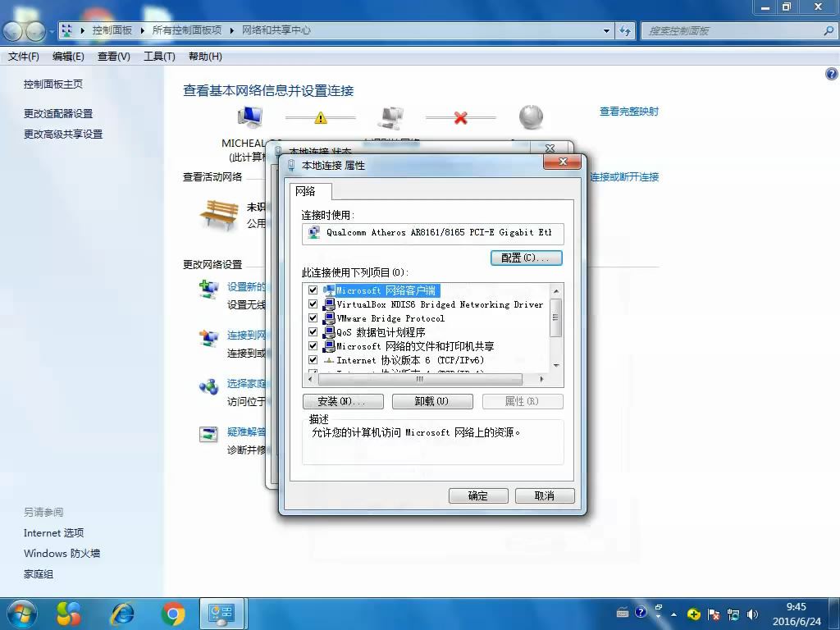The height and width of the screenshot is (630, 840).
Task: Click the refresh button beside address bar
Action: pyautogui.click(x=625, y=30)
